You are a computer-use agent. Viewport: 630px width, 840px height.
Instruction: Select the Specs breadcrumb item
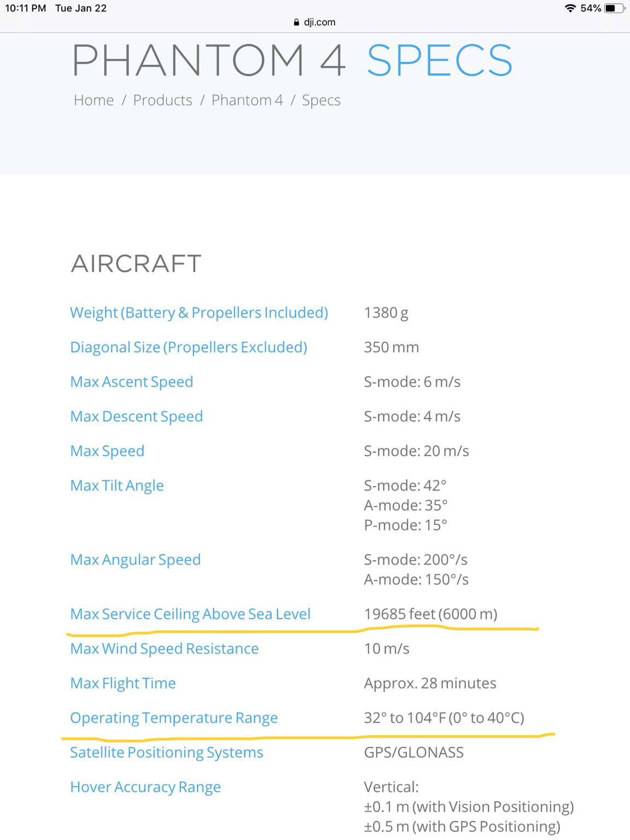click(x=321, y=101)
